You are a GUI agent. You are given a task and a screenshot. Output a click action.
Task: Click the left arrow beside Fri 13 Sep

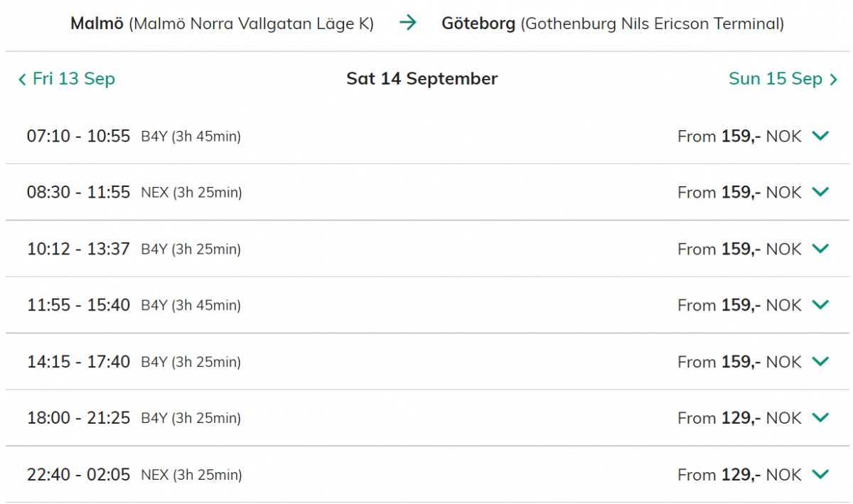click(x=22, y=79)
